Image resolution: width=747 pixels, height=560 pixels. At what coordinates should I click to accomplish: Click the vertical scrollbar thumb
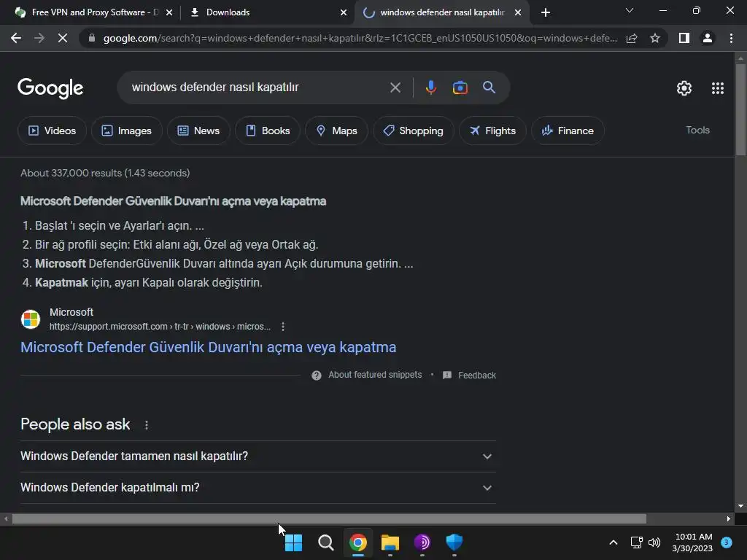point(740,109)
